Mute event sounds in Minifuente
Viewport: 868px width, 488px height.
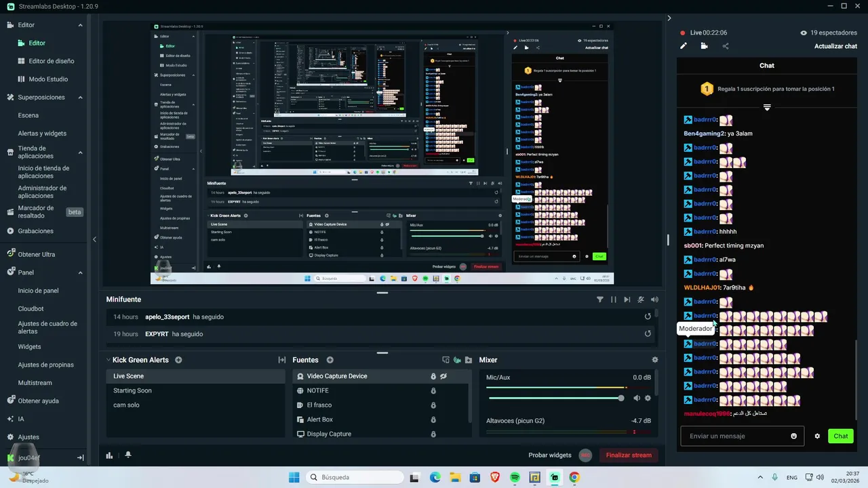641,300
